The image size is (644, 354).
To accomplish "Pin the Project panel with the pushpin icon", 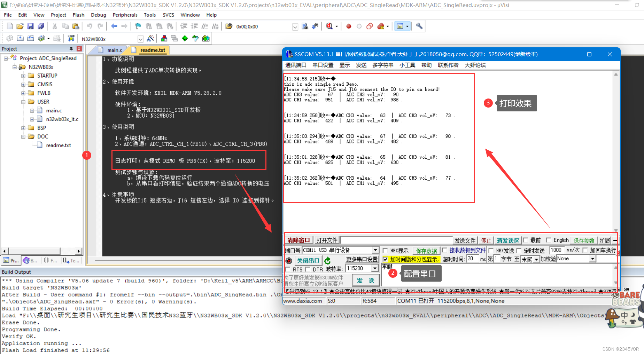I will pos(71,49).
